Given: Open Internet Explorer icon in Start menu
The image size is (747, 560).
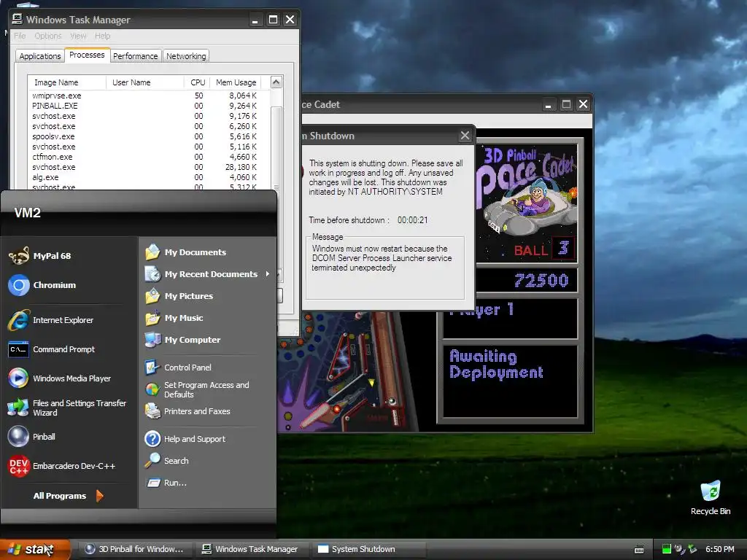Looking at the screenshot, I should (x=18, y=320).
